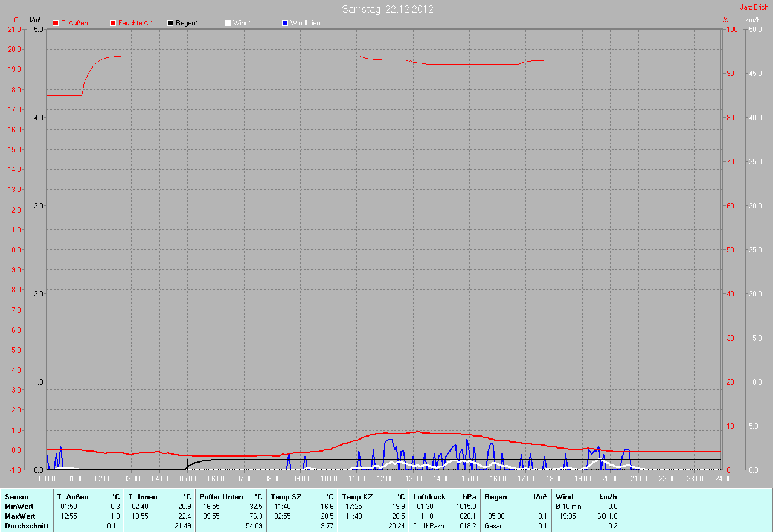
Task: Click the '100' humidity axis label
Action: 731,30
